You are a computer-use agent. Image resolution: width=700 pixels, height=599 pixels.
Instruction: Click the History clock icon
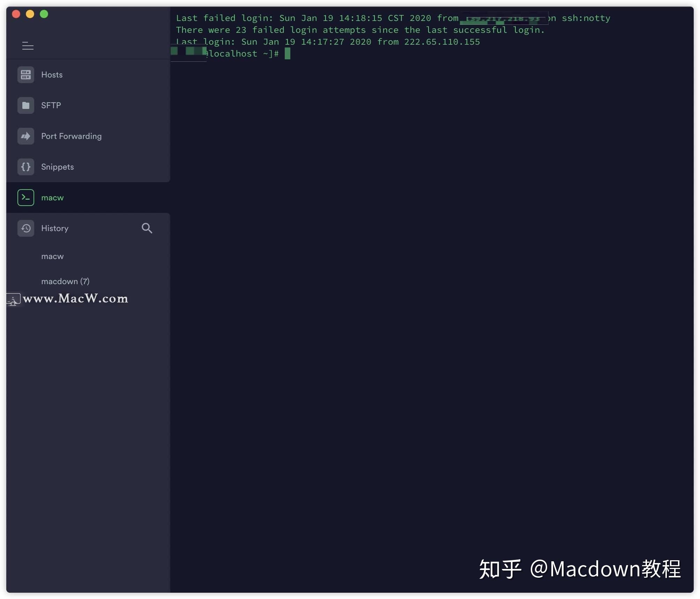click(x=26, y=228)
